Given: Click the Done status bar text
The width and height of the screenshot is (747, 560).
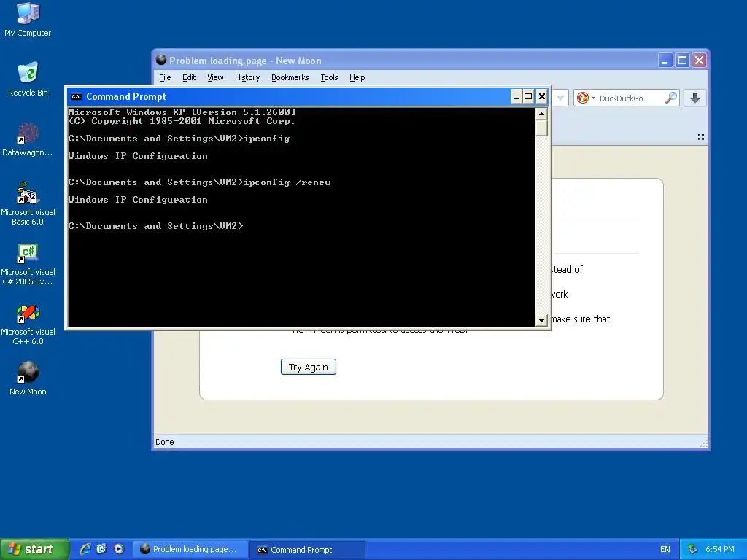Looking at the screenshot, I should coord(164,442).
